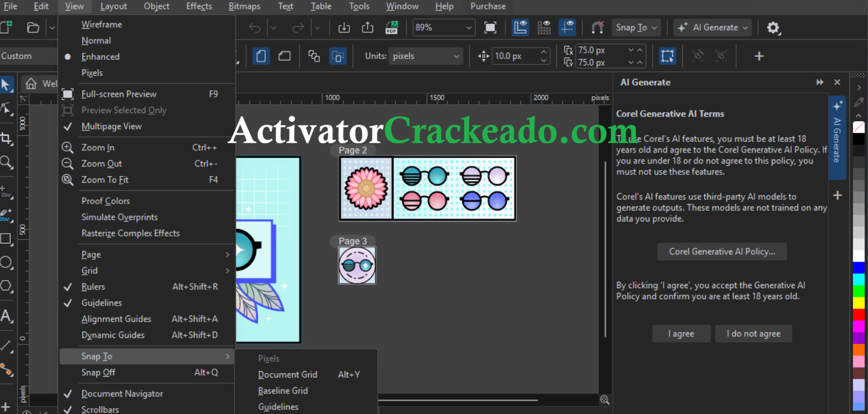Click the Current Page icon
Viewport: 868px width, 414px height.
tap(338, 56)
